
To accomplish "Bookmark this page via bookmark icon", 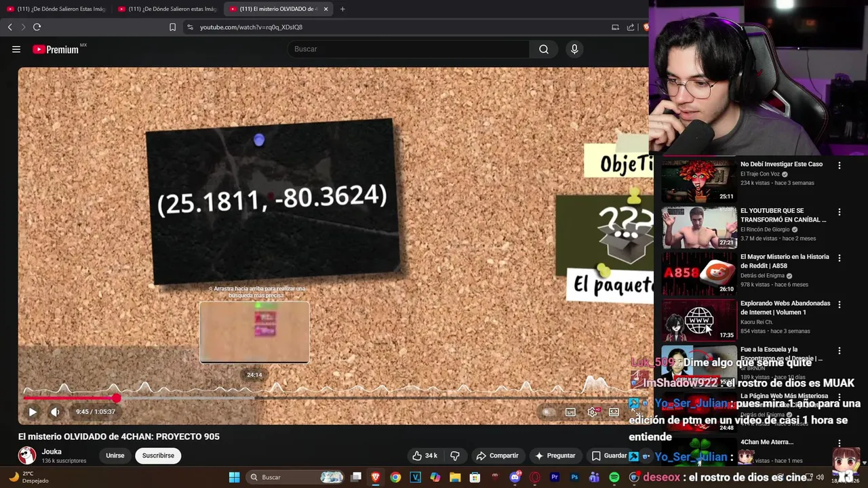I will pyautogui.click(x=172, y=27).
